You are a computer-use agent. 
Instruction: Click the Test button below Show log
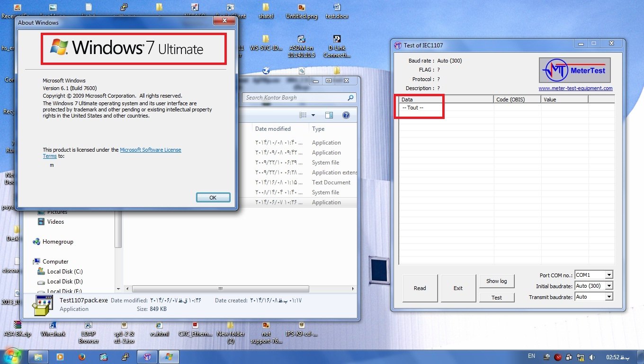coord(496,298)
